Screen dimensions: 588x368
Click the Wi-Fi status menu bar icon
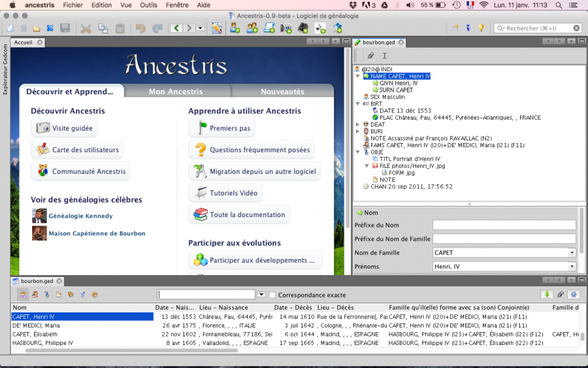[x=484, y=5]
